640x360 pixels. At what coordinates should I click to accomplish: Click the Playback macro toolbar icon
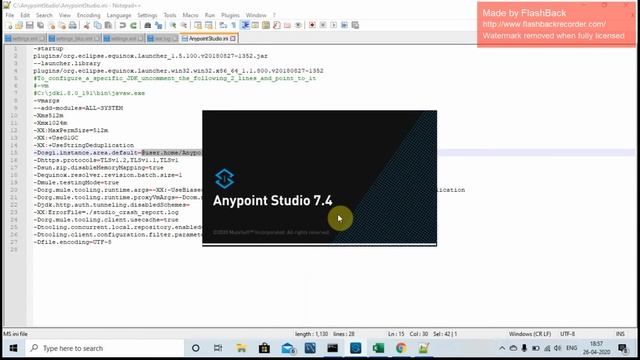tap(333, 25)
